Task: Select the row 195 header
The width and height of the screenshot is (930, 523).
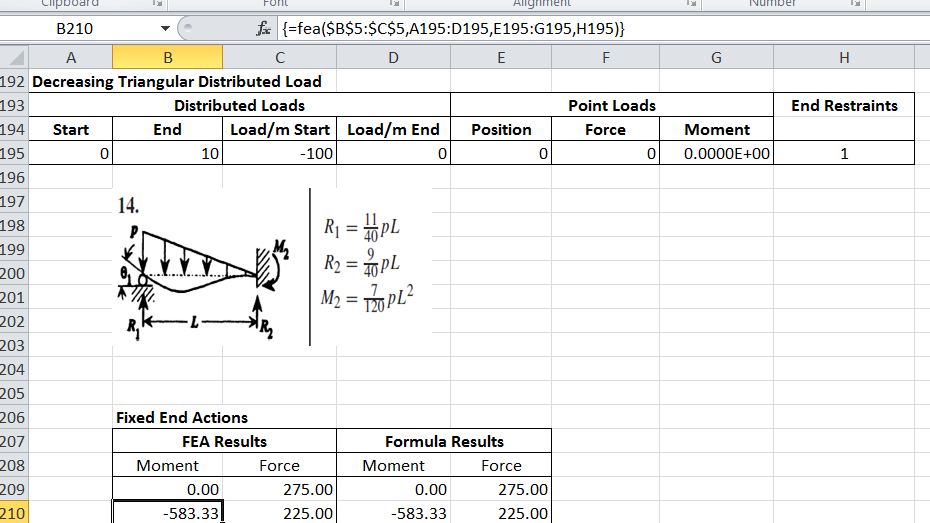Action: coord(14,153)
